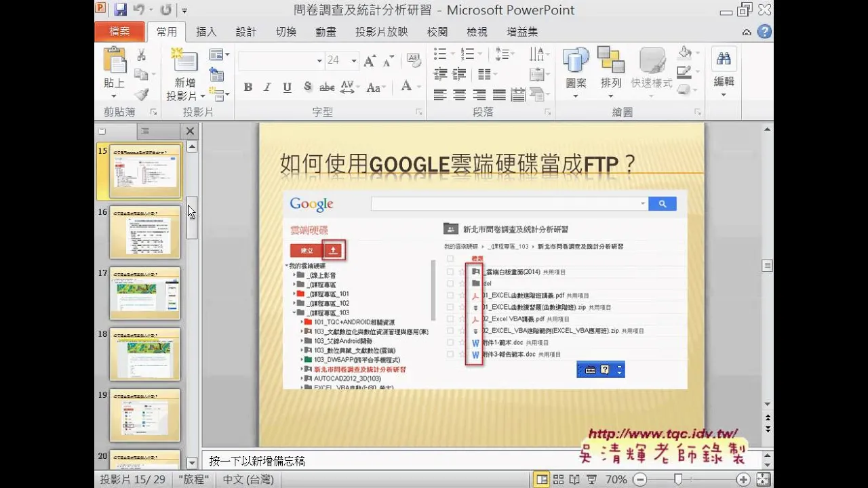
Task: Switch to Outline tab in slide pane
Action: tap(145, 131)
